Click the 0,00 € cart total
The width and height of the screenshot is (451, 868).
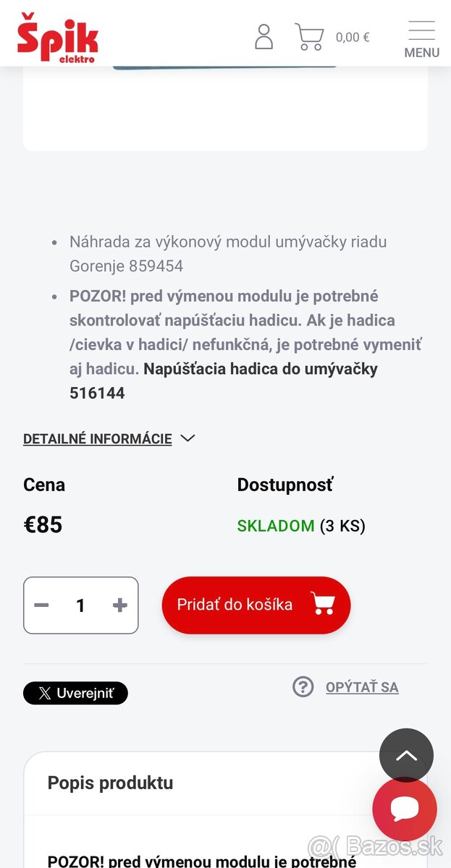[353, 36]
